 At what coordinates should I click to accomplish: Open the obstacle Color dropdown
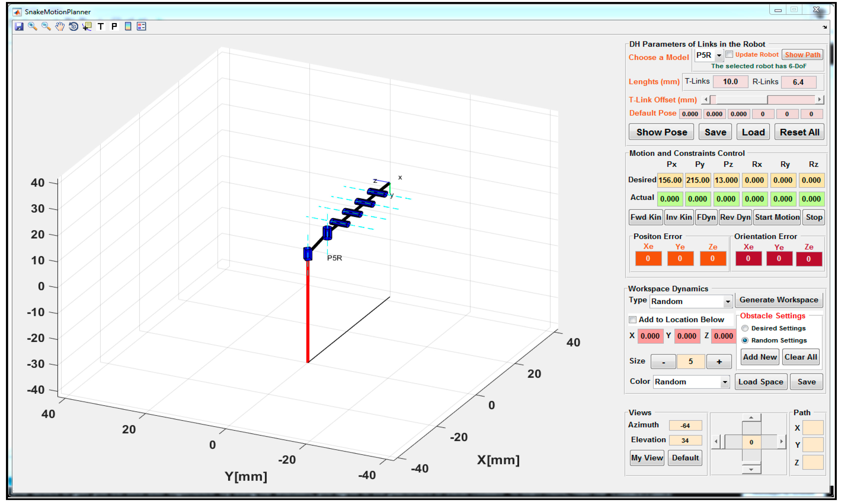point(725,382)
